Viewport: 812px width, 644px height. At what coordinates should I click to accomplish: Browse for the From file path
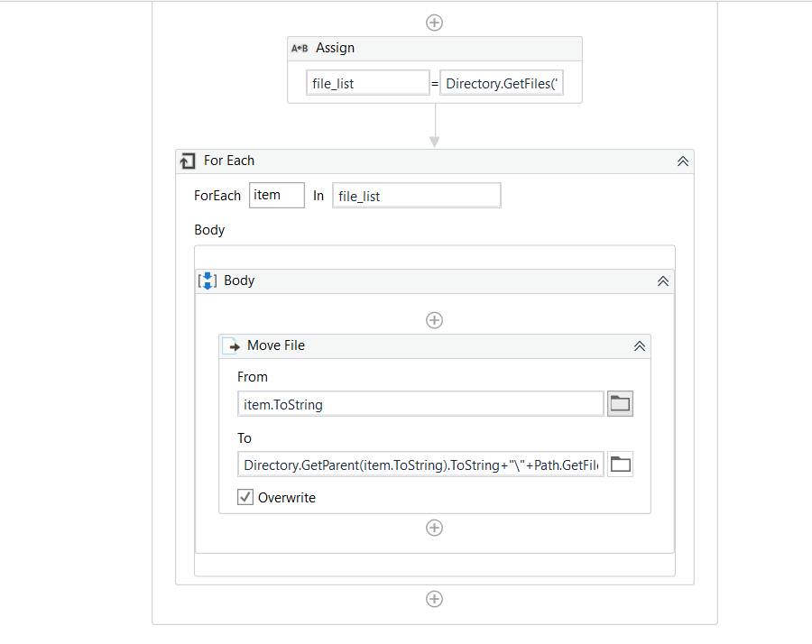(620, 404)
